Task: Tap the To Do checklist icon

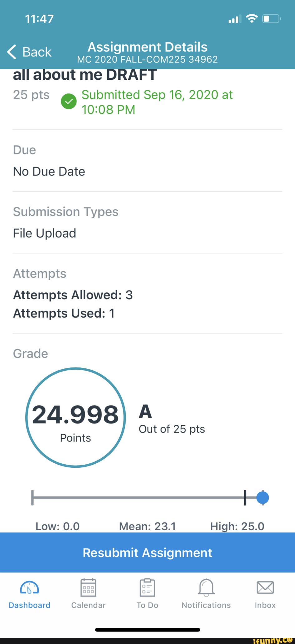Action: [147, 588]
